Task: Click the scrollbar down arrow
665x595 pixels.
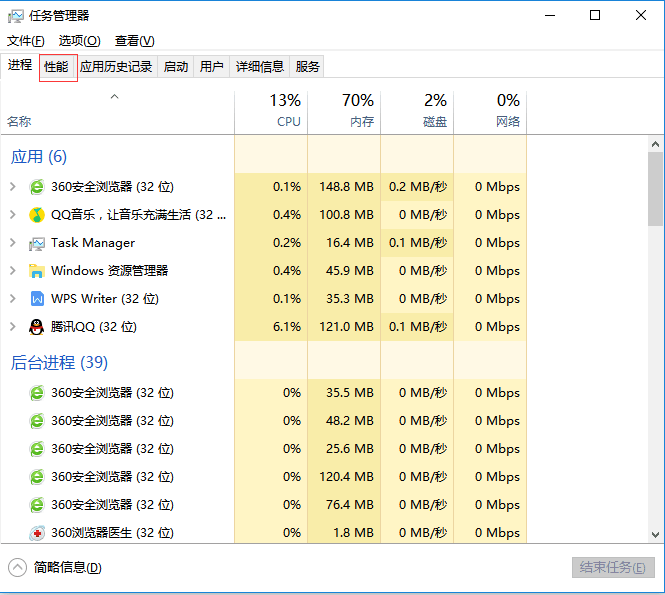Action: [x=655, y=535]
